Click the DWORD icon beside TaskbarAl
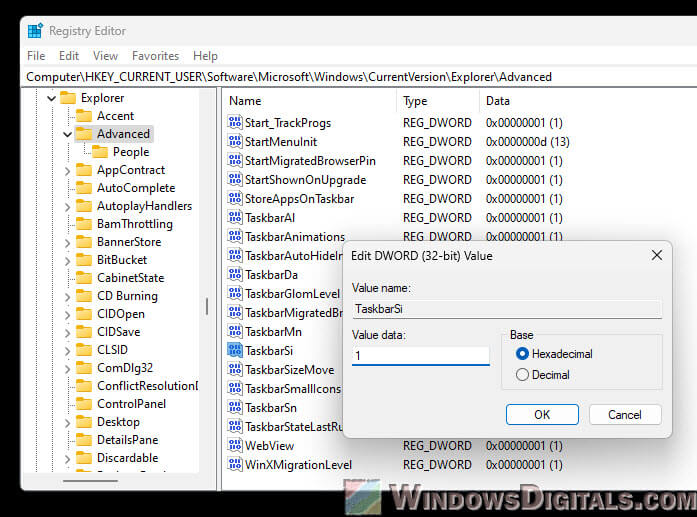Screen dimensions: 697x517 (235, 217)
